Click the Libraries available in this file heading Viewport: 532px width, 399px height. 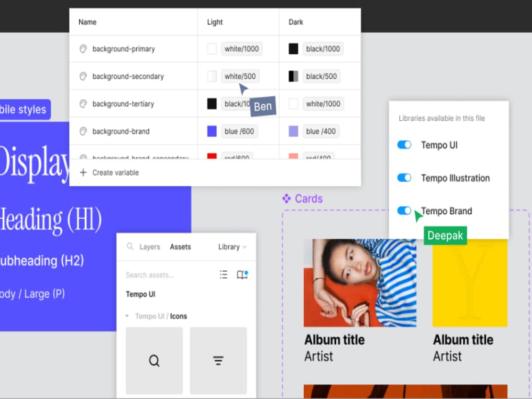point(442,119)
